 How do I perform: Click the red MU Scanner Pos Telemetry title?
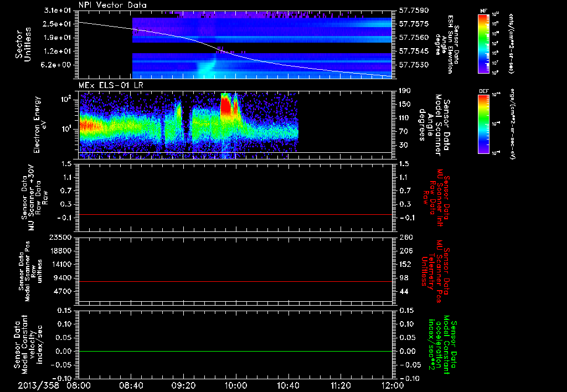[x=435, y=271]
